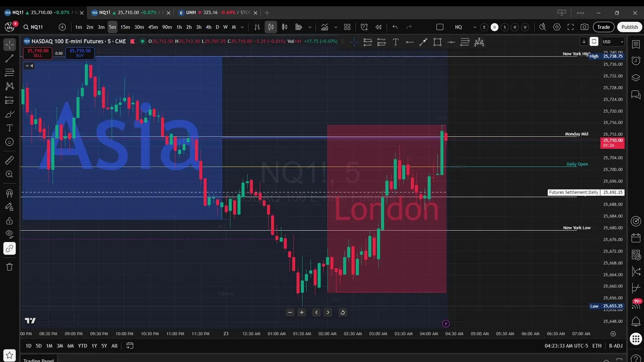Image resolution: width=644 pixels, height=362 pixels.
Task: Click the BUY 25,710.50 button
Action: click(80, 53)
